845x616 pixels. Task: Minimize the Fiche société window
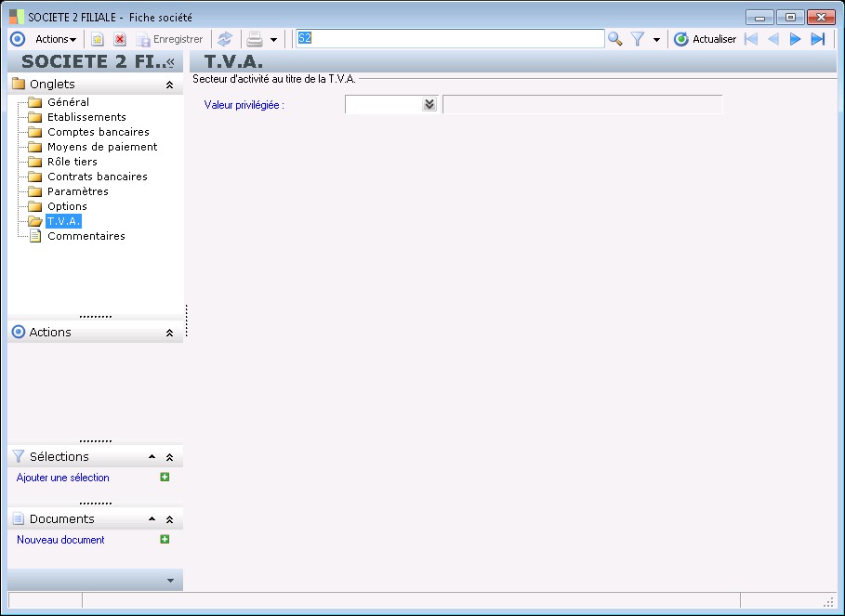coord(759,18)
